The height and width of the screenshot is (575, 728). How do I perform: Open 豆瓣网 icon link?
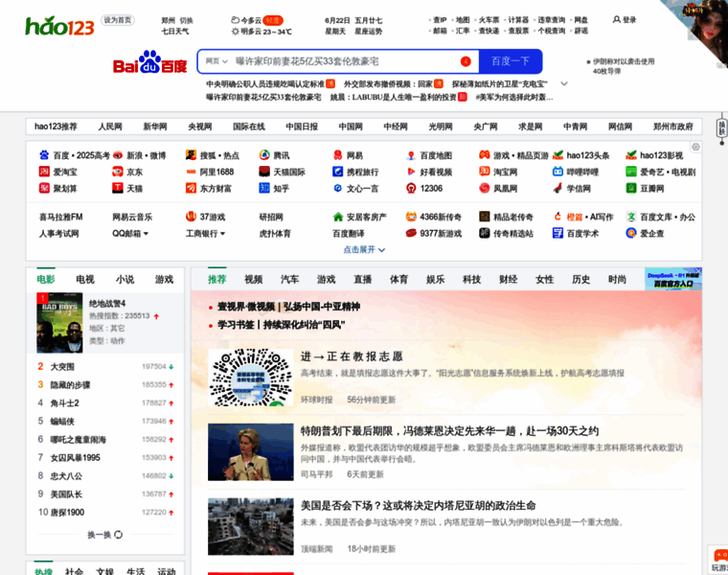click(631, 188)
